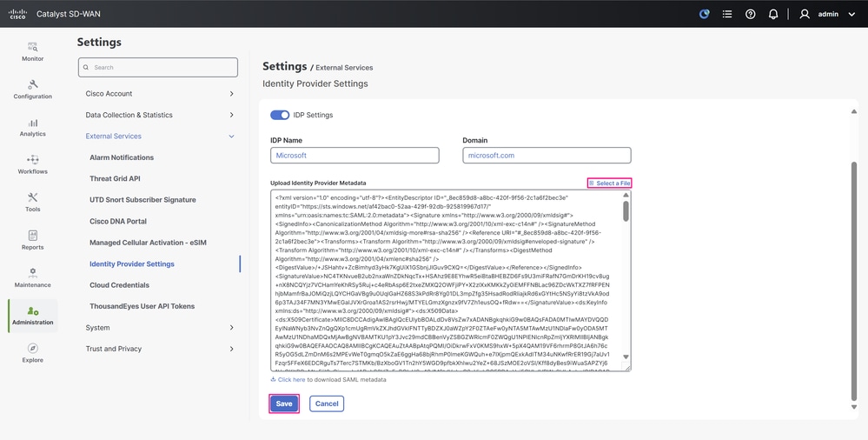Click the blue circular assistant icon in header
This screenshot has width=868, height=440.
pos(704,14)
